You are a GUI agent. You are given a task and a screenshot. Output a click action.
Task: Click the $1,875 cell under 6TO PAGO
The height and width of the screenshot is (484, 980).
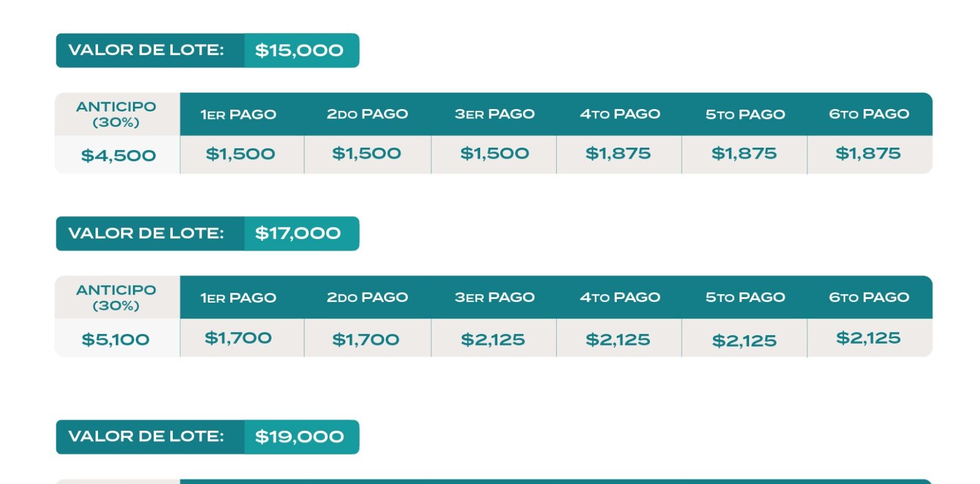[x=869, y=153]
